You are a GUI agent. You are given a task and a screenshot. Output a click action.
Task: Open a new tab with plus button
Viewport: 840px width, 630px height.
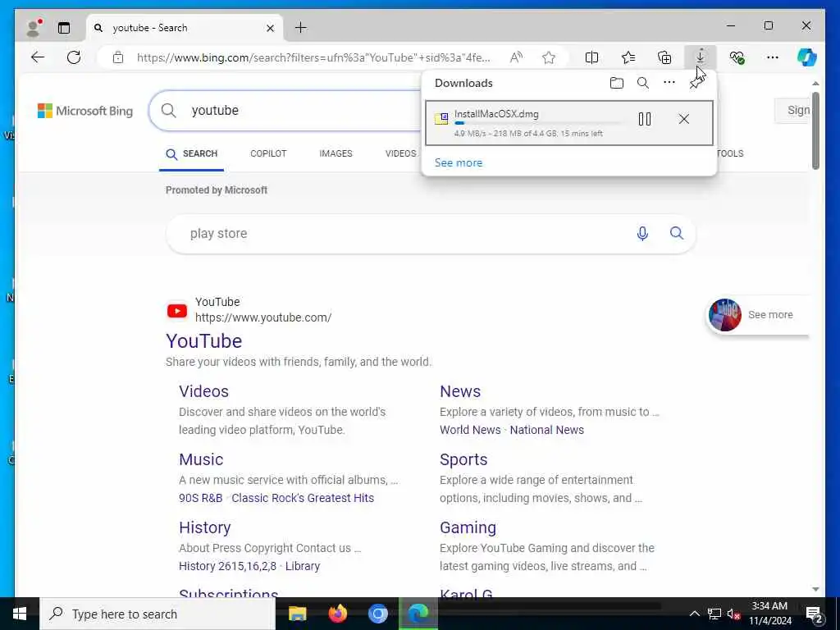[x=301, y=27]
